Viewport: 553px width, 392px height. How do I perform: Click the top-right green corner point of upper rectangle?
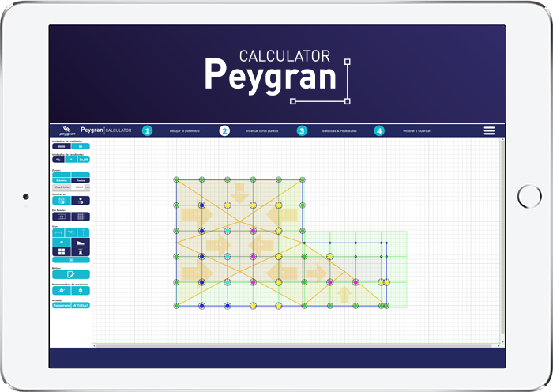click(x=303, y=179)
